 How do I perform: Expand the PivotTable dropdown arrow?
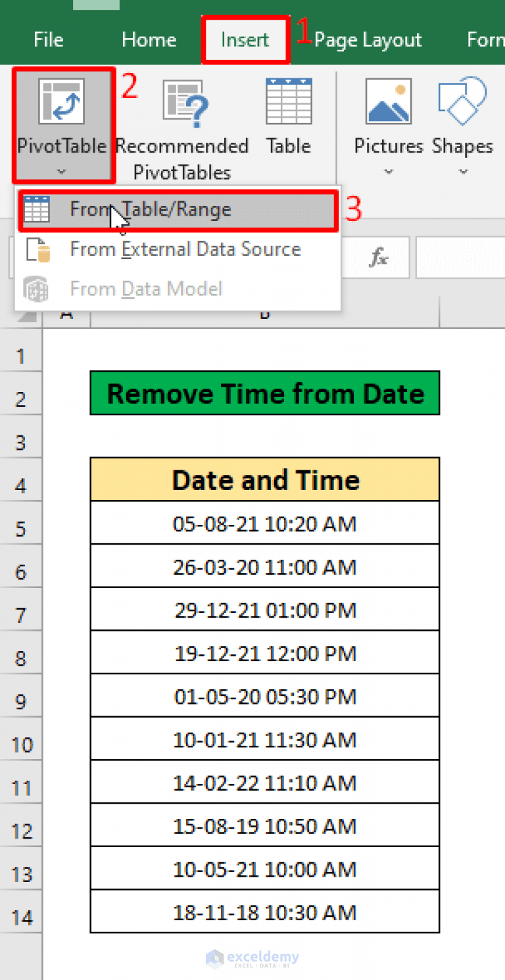(x=62, y=170)
